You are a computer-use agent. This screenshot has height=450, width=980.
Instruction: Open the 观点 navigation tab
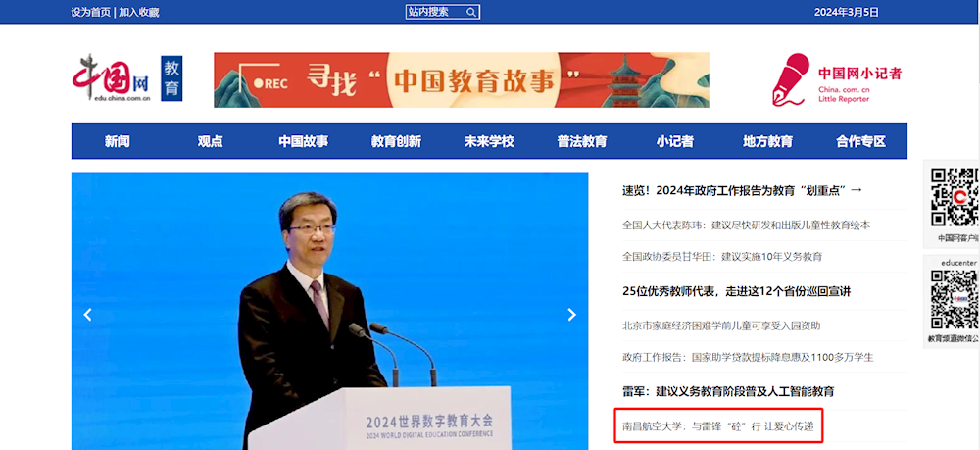[210, 141]
